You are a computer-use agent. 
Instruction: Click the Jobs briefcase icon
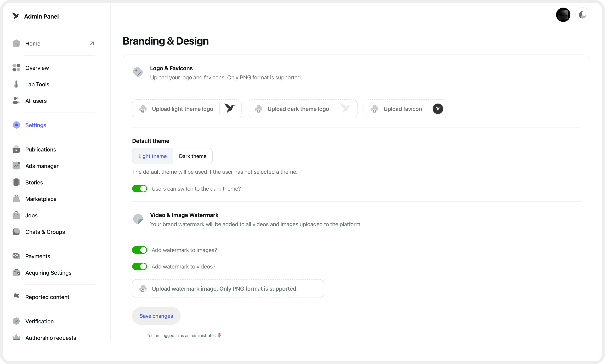click(16, 215)
